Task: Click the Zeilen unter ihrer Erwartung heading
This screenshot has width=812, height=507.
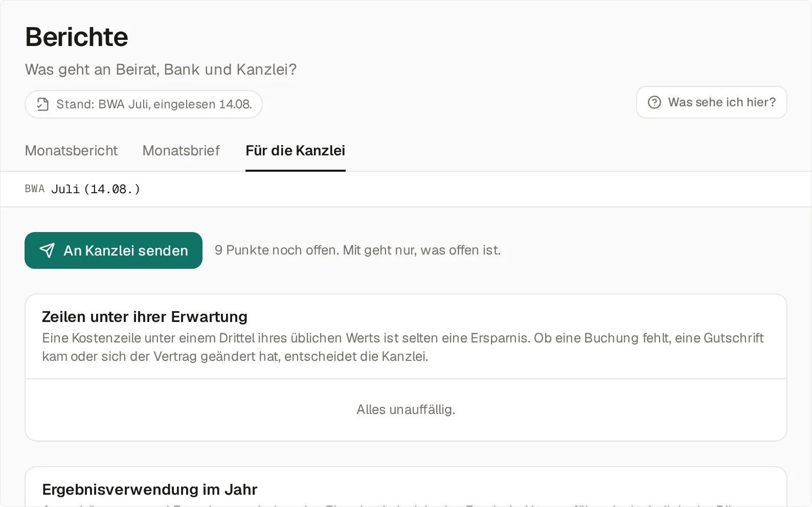Action: [145, 317]
